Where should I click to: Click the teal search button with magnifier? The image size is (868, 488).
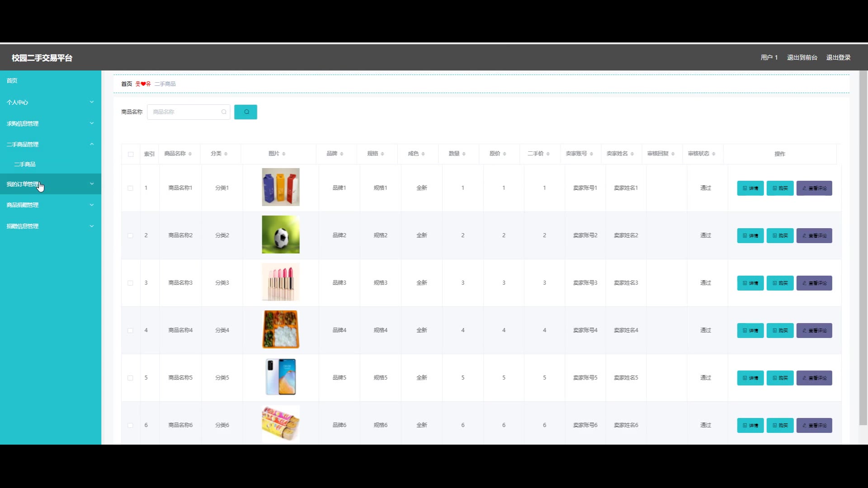245,112
